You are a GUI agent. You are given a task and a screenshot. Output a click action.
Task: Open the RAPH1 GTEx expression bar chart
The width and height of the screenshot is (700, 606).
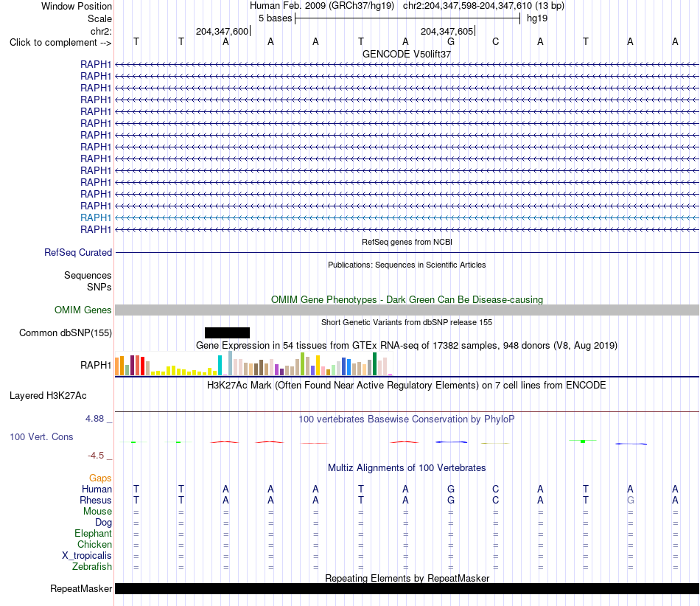click(x=253, y=363)
